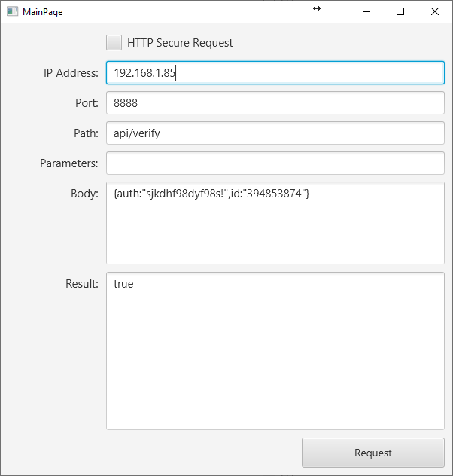
Task: Select the Path field containing api/verify
Action: click(x=275, y=133)
